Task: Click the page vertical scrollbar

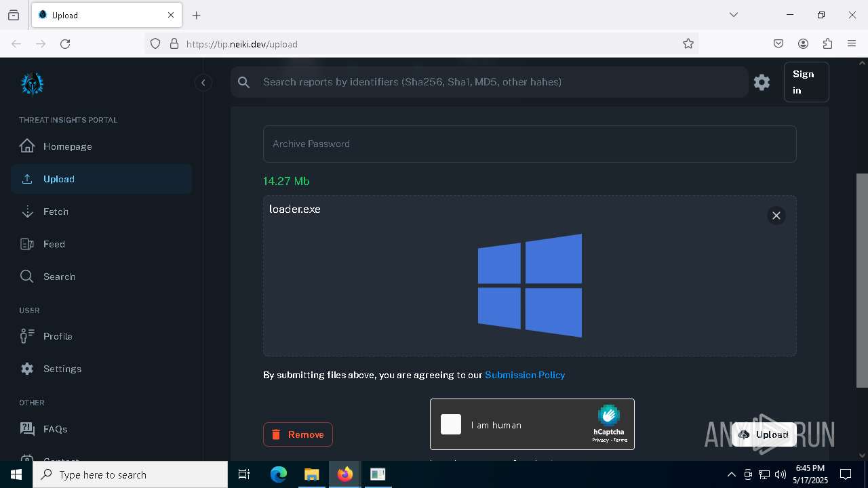Action: pyautogui.click(x=862, y=281)
